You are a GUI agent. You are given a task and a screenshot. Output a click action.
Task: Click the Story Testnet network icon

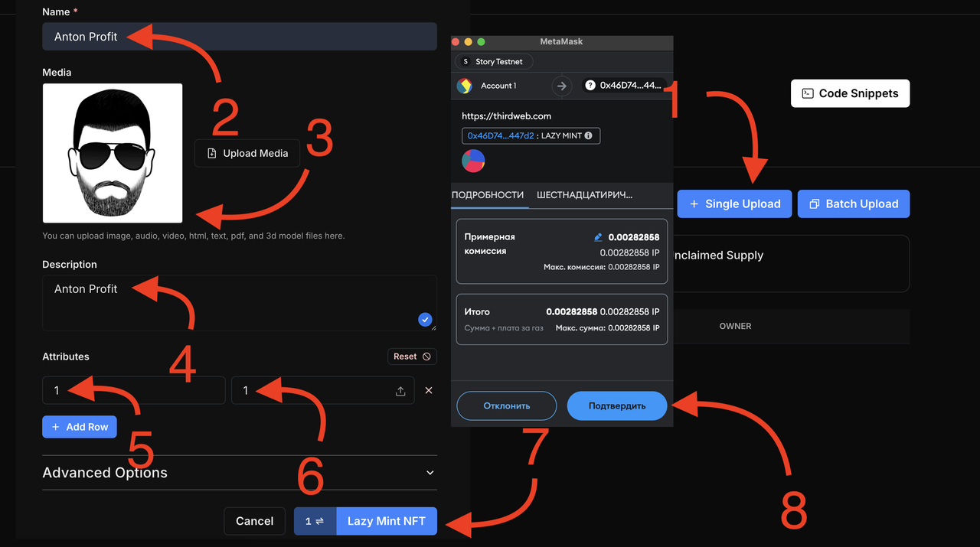(x=466, y=61)
